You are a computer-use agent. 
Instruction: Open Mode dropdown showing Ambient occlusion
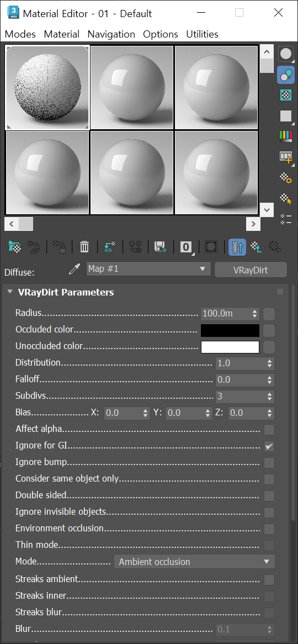195,562
